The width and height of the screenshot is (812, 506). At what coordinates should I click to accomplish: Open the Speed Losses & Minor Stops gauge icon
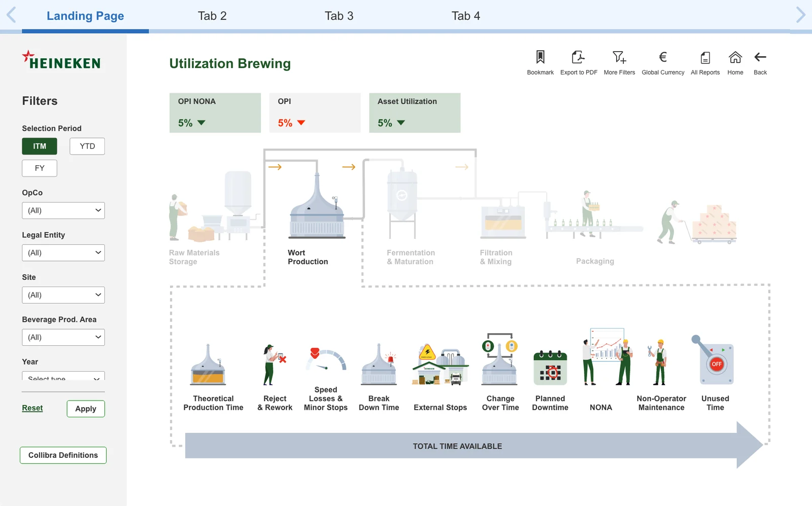click(326, 359)
